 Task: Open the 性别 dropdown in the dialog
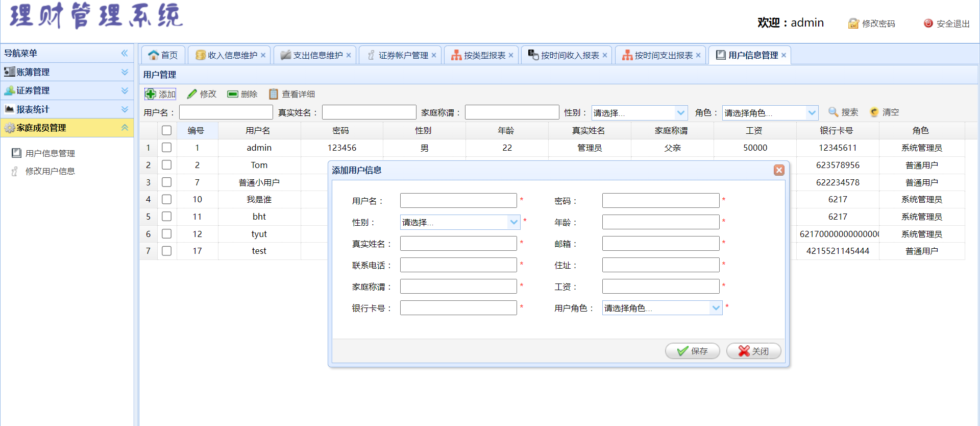tap(513, 222)
